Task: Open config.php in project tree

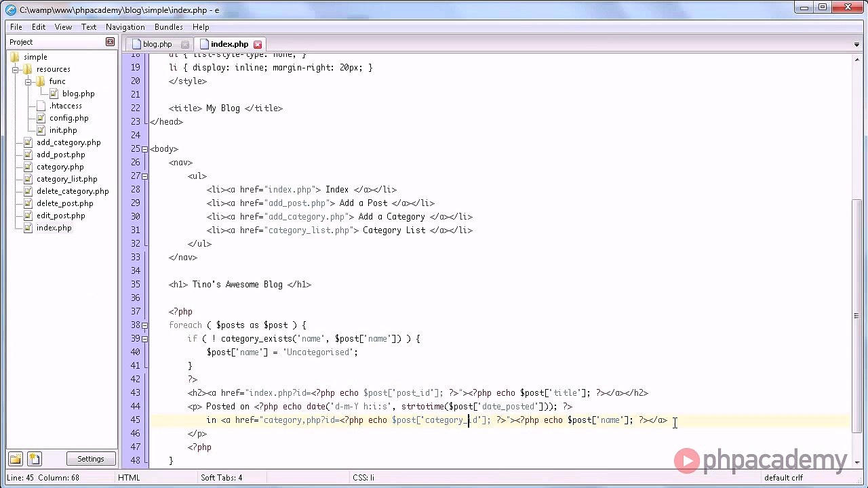Action: (x=68, y=118)
